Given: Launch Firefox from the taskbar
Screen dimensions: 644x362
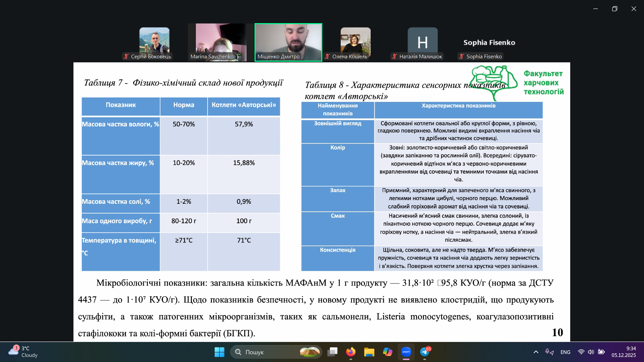Looking at the screenshot, I should (351, 352).
